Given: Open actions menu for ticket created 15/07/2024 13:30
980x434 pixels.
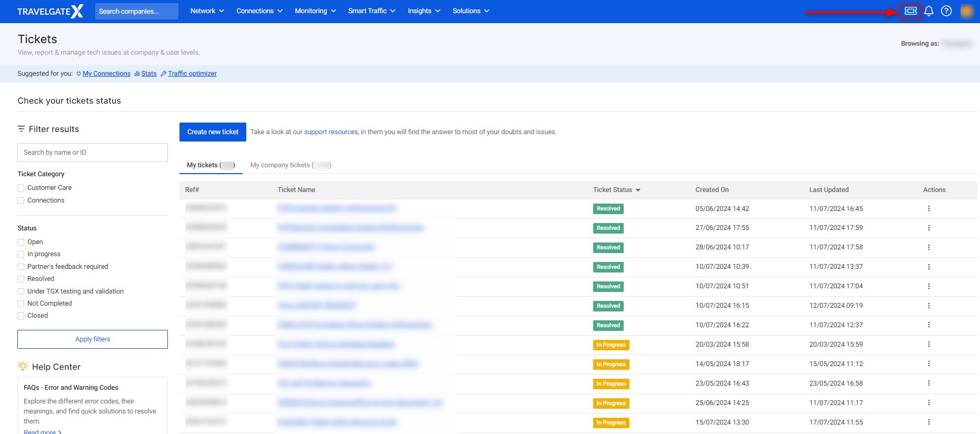Looking at the screenshot, I should (929, 422).
